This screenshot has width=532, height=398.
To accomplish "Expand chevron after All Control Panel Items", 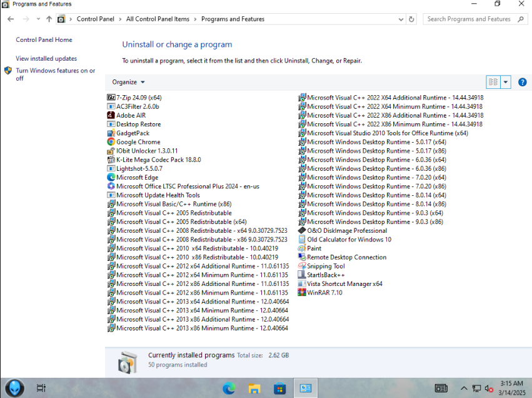I will (x=195, y=19).
